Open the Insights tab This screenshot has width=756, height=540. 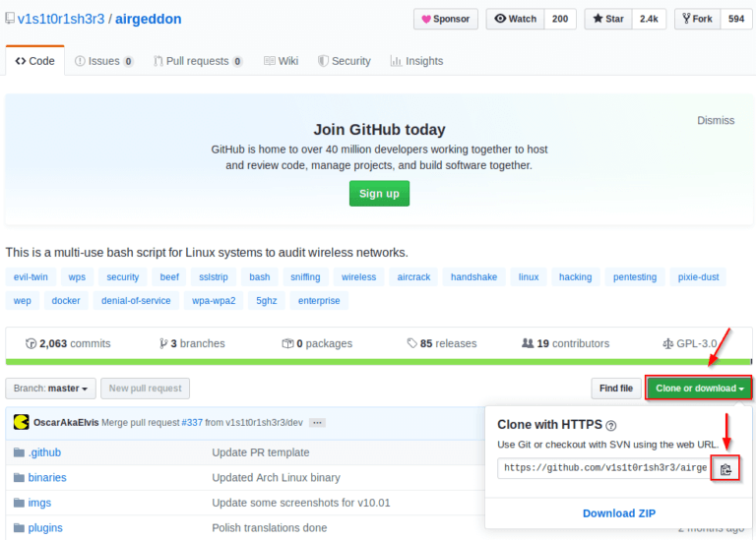click(x=416, y=61)
